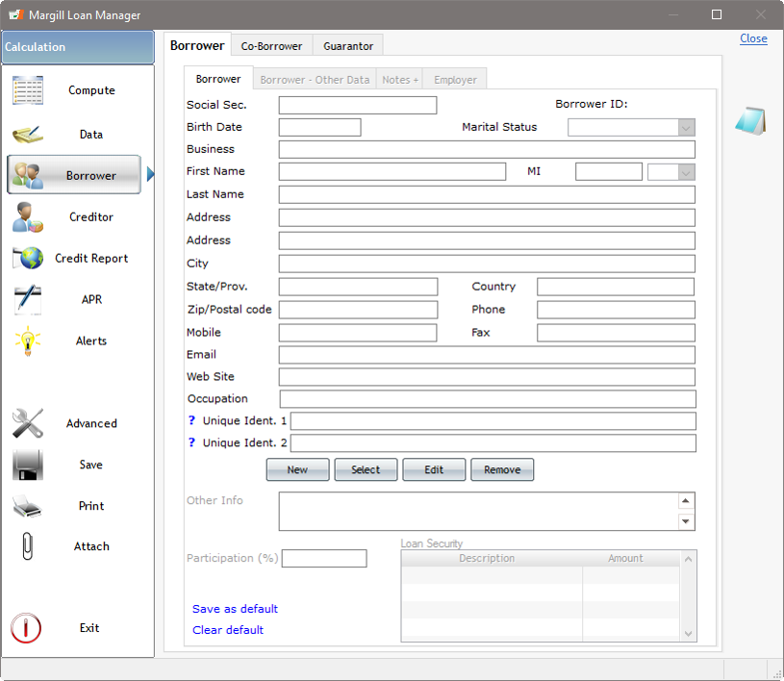Switch to the Guarantor tab
Screen dimensions: 784x681
(x=348, y=46)
